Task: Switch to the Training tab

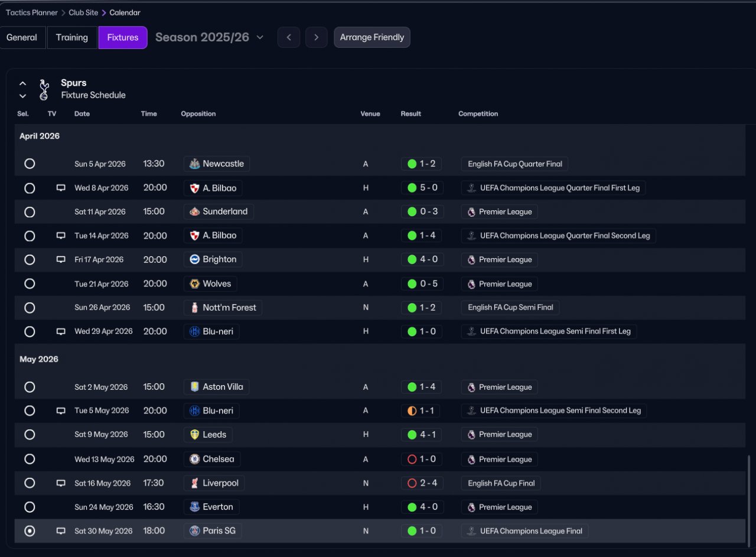Action: click(72, 37)
